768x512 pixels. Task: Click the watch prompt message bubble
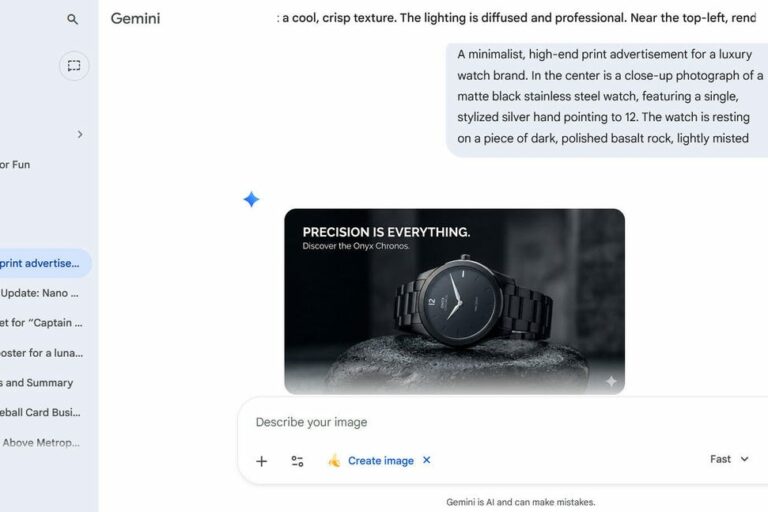pyautogui.click(x=606, y=96)
